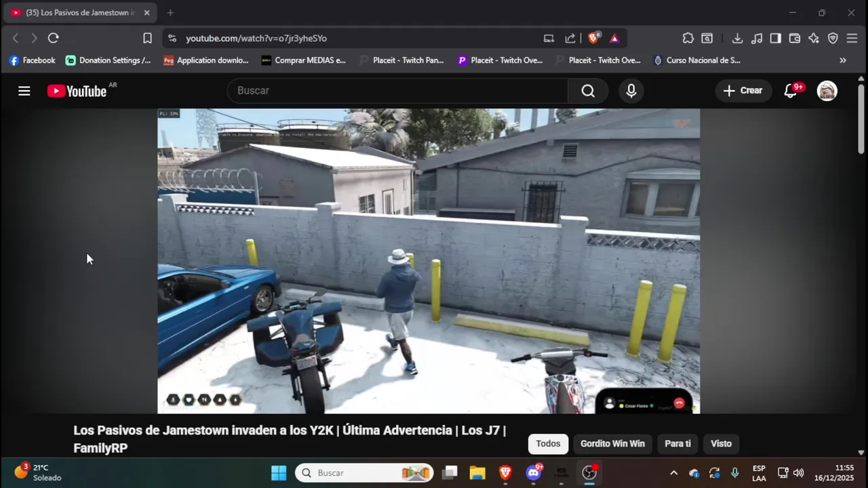Click the video player to pause playback

click(429, 261)
